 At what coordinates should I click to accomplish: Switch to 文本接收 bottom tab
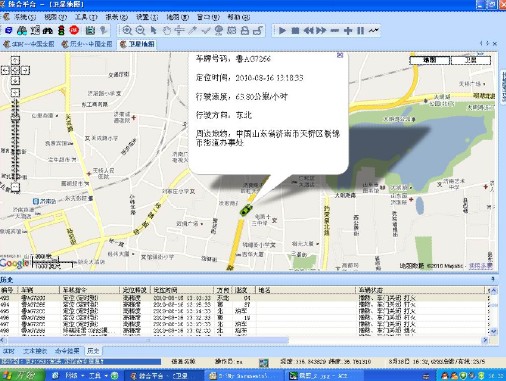[x=35, y=351]
